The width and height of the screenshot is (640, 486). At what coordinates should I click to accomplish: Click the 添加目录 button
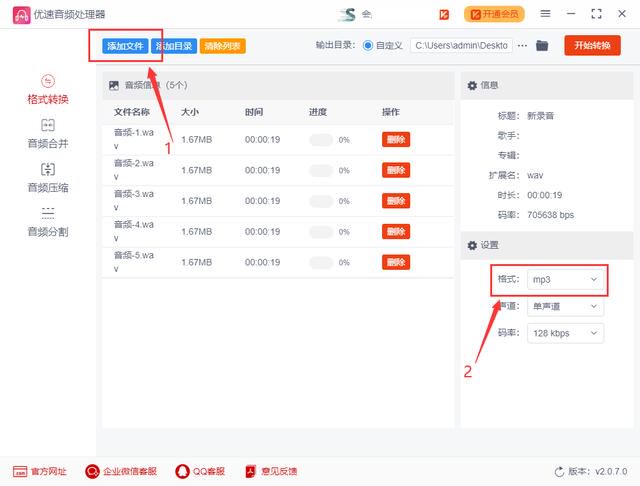tap(174, 46)
